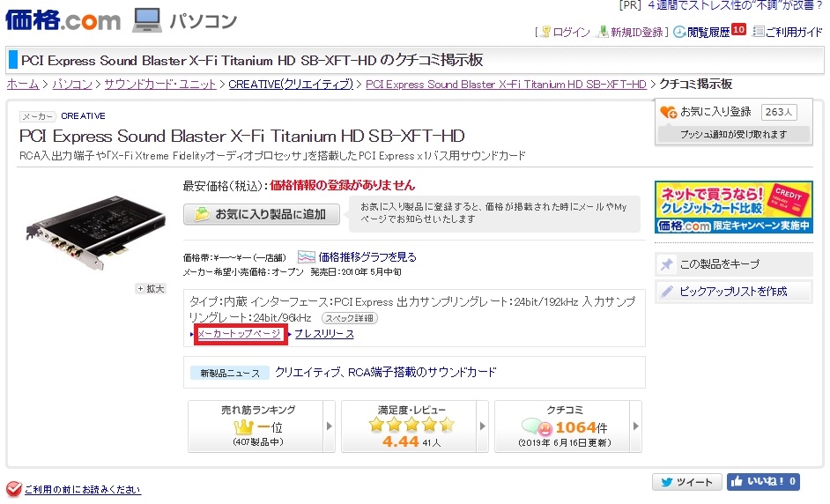Click お気に入り製品に追加 button
The width and height of the screenshot is (830, 504).
pos(262,214)
